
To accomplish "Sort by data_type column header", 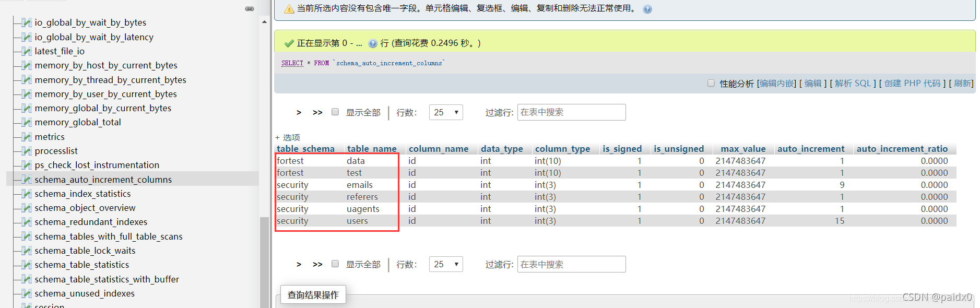I will pos(502,149).
